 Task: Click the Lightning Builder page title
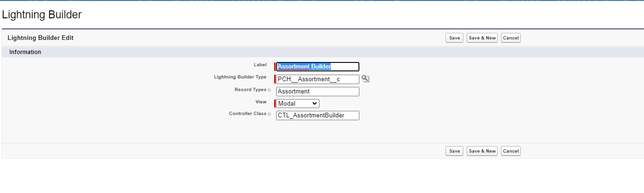[x=42, y=15]
